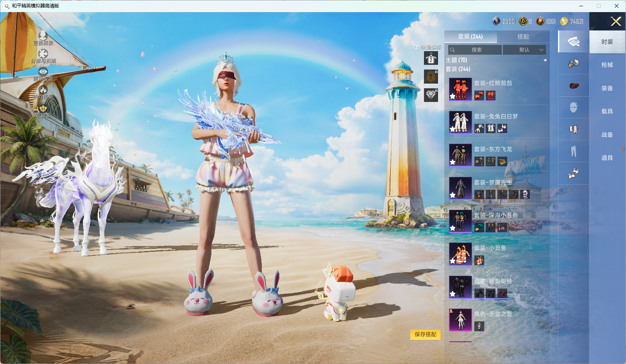
Task: Open the 载具 vehicles tab
Action: [607, 111]
